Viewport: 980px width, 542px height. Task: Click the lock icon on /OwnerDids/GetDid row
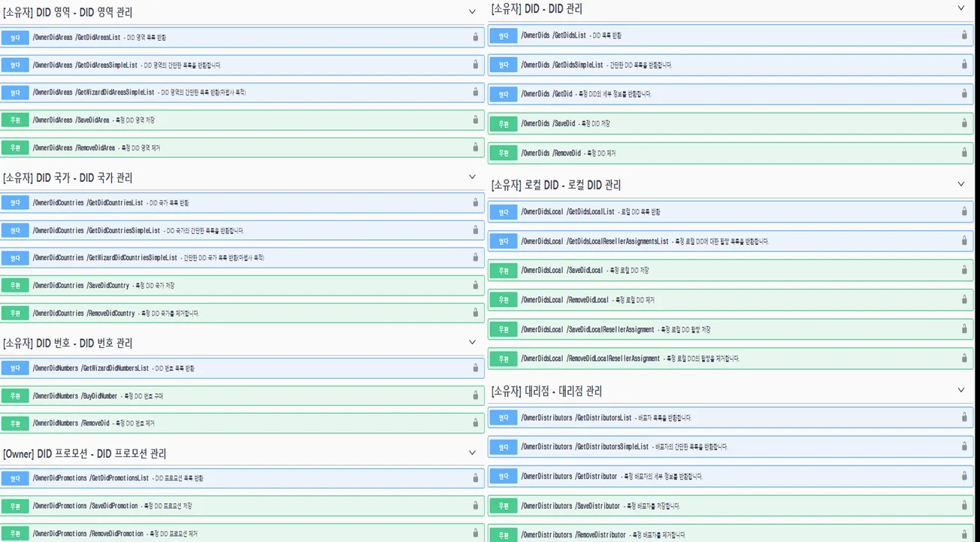tap(964, 93)
